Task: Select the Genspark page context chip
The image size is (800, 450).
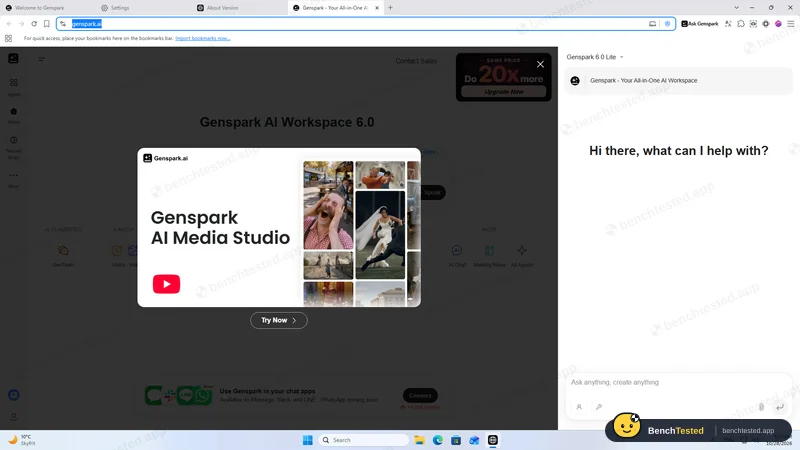Action: tap(678, 81)
